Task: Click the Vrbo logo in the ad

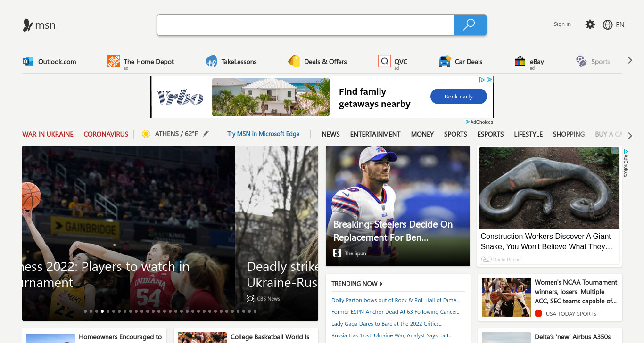Action: (180, 98)
